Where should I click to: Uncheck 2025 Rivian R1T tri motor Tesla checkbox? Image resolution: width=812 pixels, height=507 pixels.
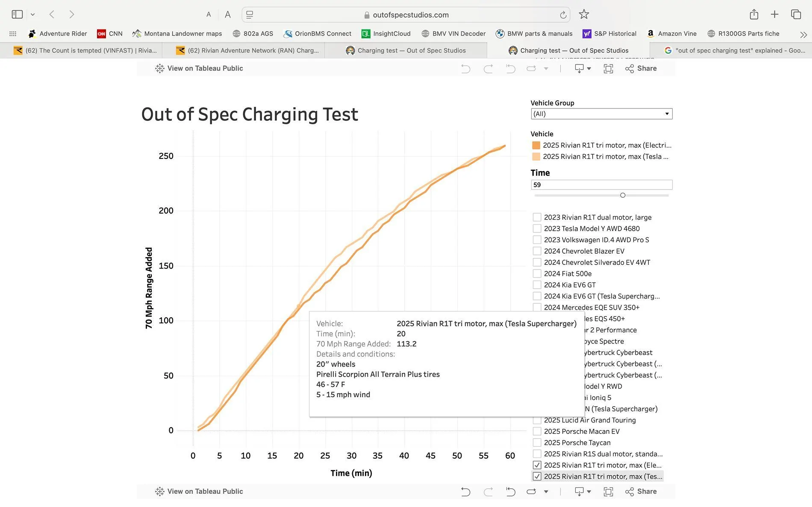point(537,476)
